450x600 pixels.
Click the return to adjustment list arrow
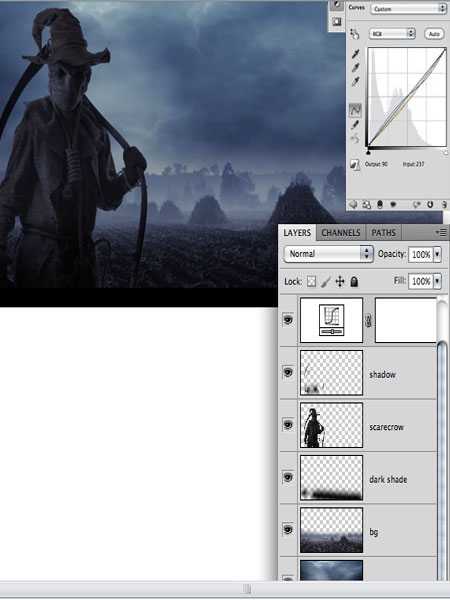coord(353,205)
